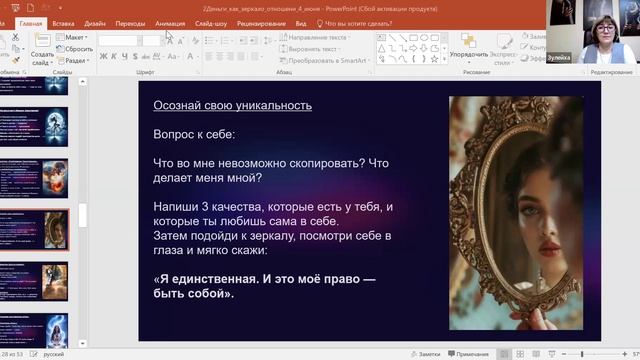Open Aa change case dropdown
This screenshot has width=640, height=360.
(x=173, y=56)
